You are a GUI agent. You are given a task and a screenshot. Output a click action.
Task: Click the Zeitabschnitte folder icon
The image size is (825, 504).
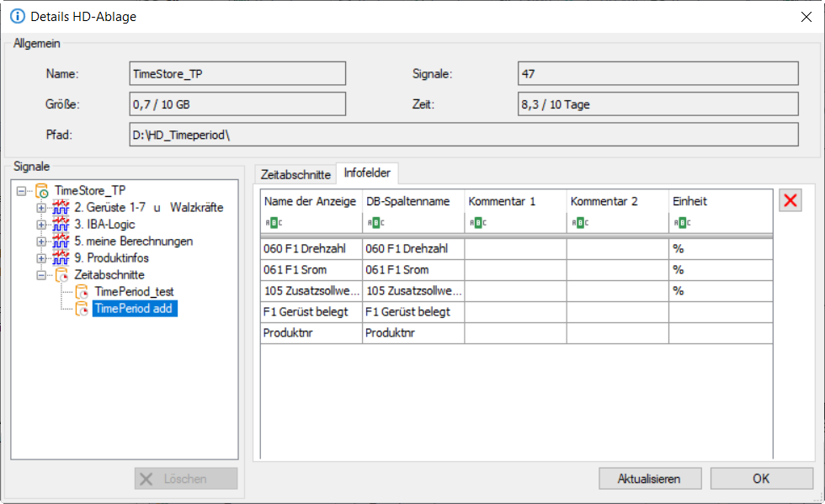coord(61,275)
